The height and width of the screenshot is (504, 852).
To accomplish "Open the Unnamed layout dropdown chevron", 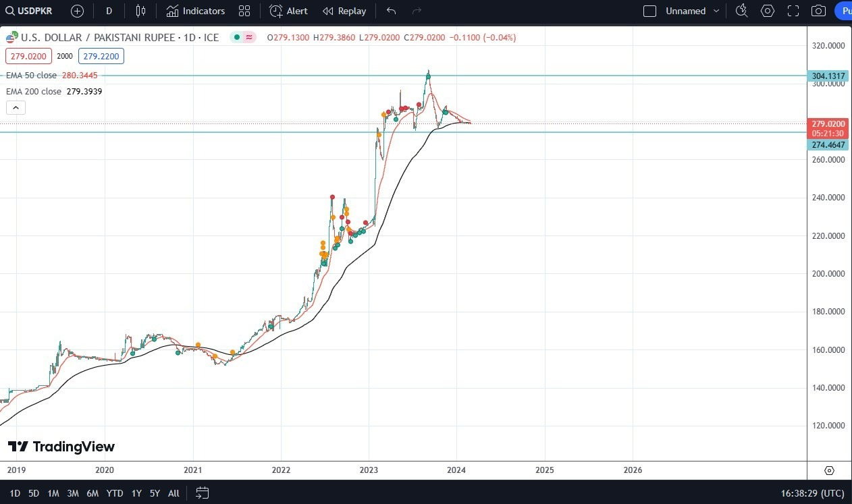I will pos(716,11).
